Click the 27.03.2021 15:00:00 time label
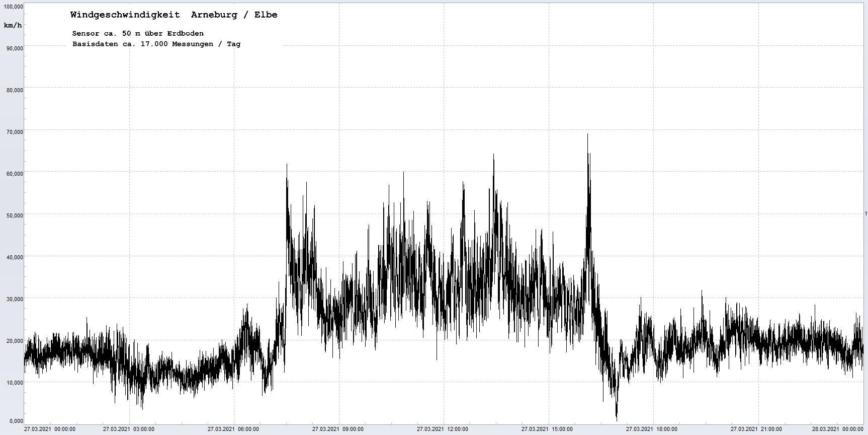The image size is (868, 435). [x=547, y=429]
